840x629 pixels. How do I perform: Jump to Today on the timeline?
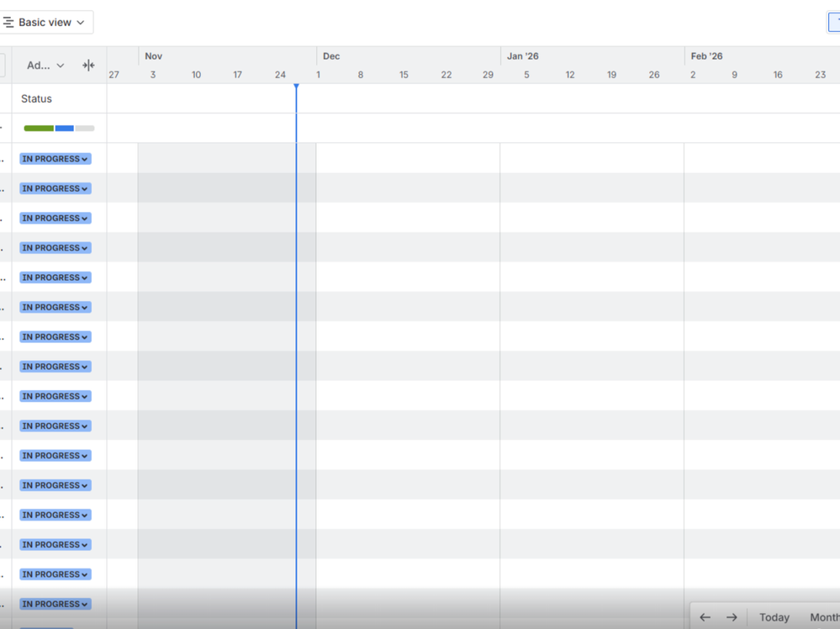click(x=774, y=617)
